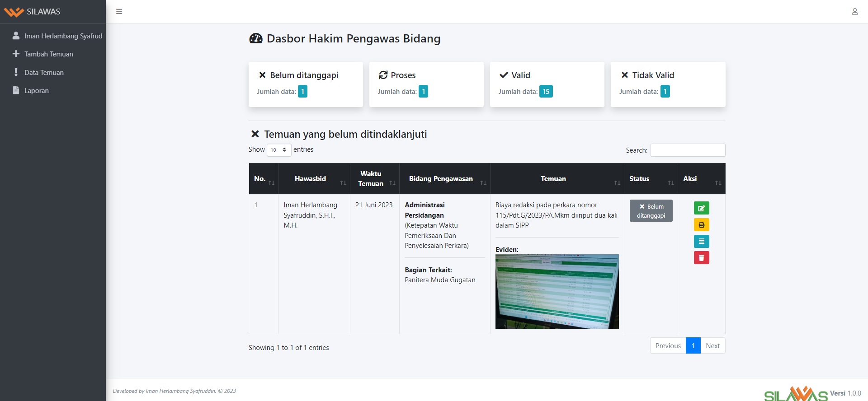868x401 pixels.
Task: Click the green edit action button
Action: coord(701,208)
